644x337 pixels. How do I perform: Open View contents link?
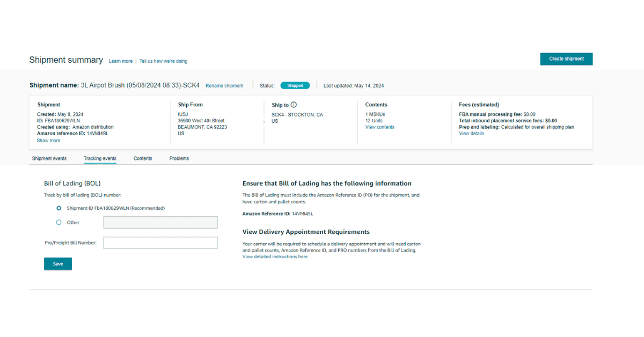(379, 127)
